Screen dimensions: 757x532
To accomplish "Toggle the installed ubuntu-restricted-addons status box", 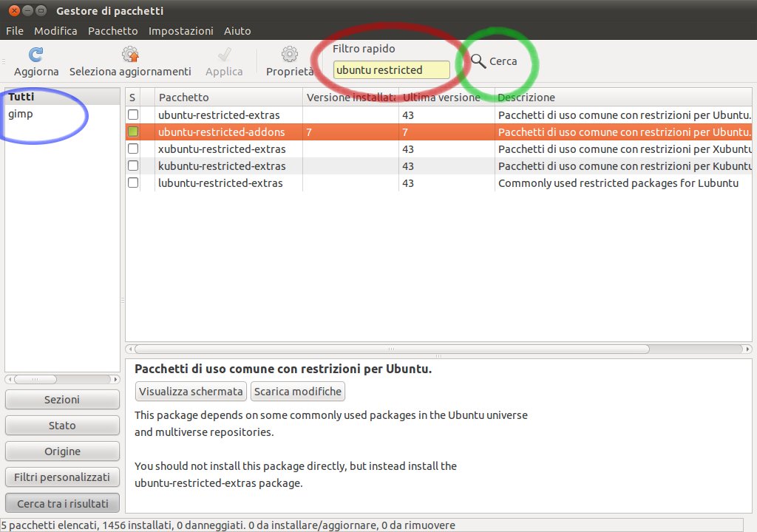I will [133, 132].
